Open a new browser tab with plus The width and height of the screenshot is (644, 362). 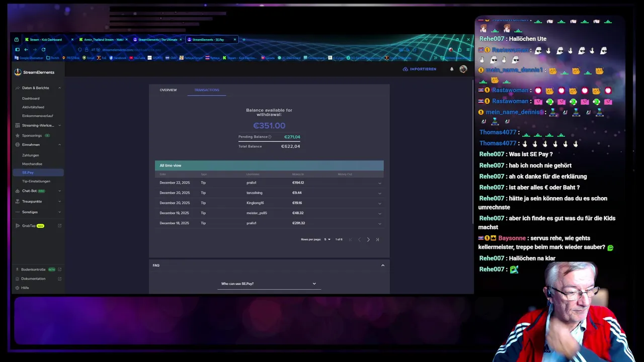coord(244,39)
